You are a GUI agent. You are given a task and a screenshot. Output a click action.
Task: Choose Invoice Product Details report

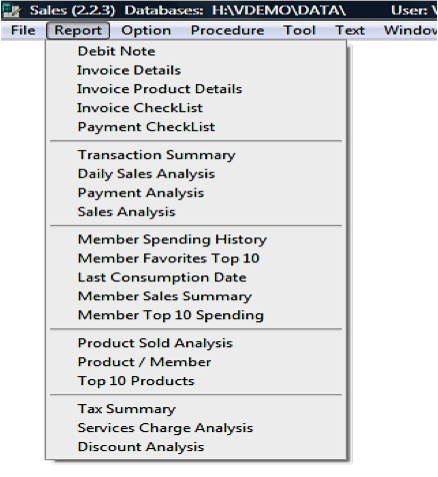(x=196, y=89)
